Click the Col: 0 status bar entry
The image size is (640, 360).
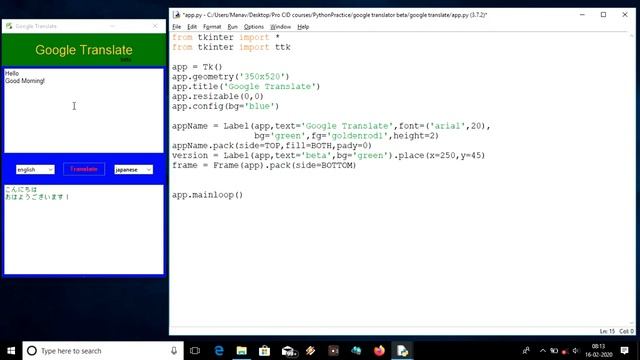[627, 331]
